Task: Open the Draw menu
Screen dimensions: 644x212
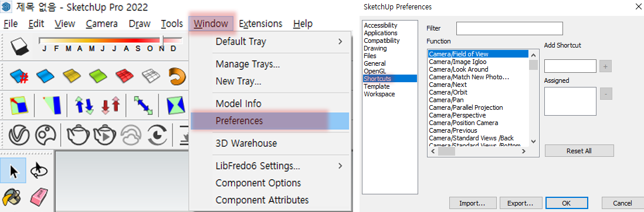Action: (x=140, y=23)
